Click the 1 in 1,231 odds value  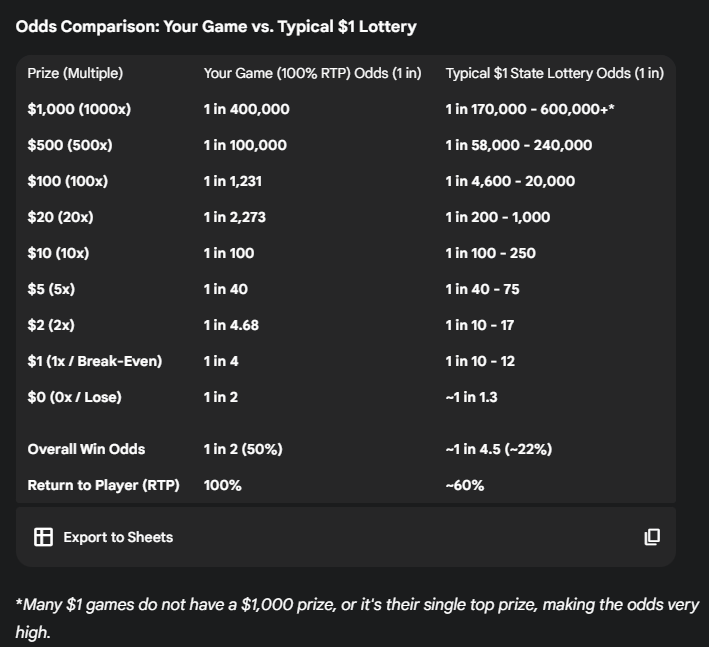pos(232,181)
